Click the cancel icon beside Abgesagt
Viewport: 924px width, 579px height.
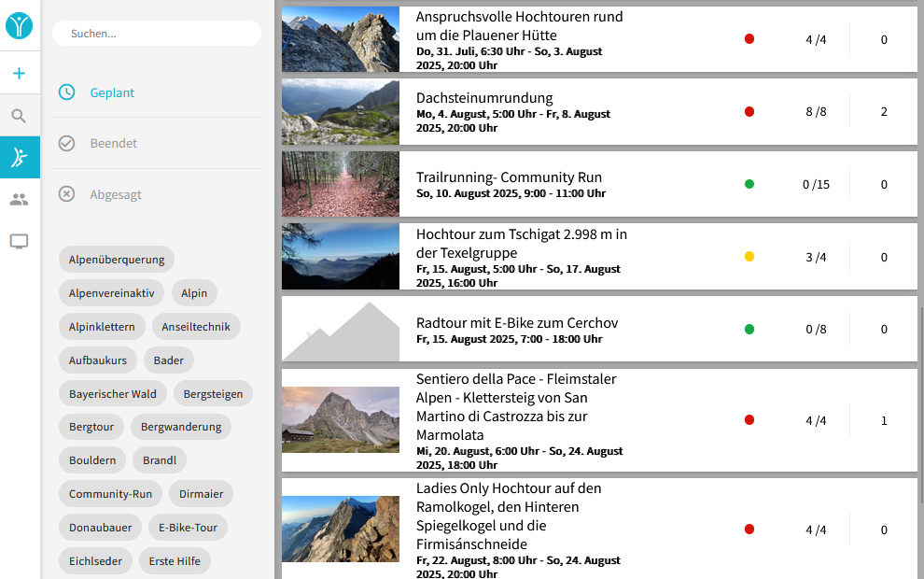(66, 194)
